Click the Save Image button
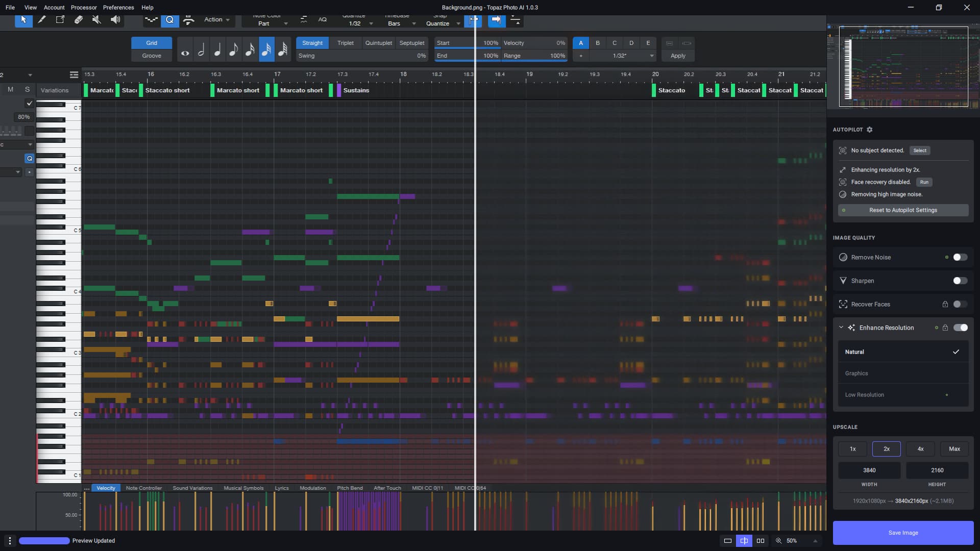Viewport: 980px width, 551px height. [x=903, y=533]
